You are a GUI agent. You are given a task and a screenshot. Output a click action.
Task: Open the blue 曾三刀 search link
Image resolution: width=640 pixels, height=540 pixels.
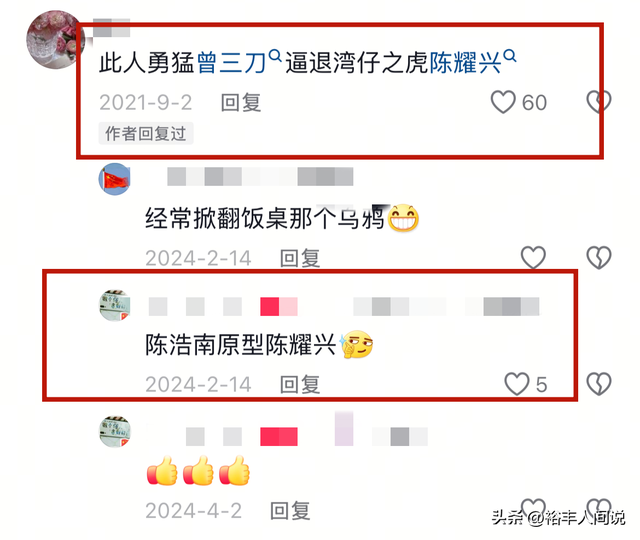[x=231, y=63]
